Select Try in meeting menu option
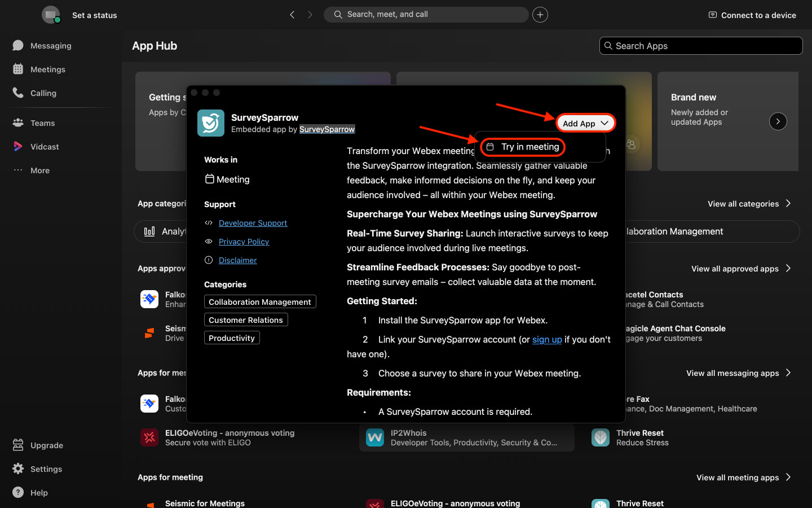Viewport: 812px width, 508px height. (524, 147)
